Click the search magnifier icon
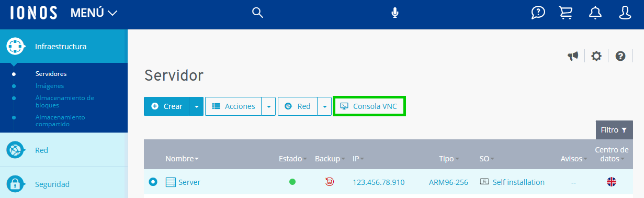644x198 pixels. [257, 13]
